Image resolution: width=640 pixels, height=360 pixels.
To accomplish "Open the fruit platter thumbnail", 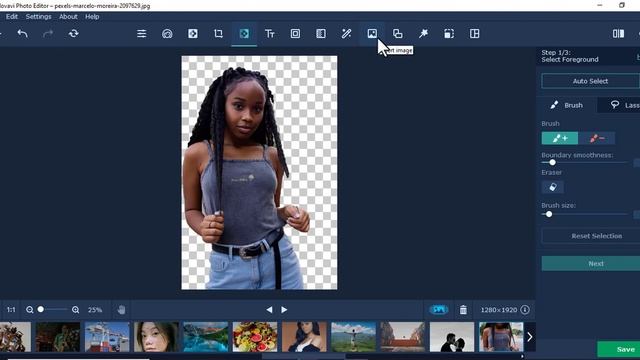I will [x=255, y=337].
